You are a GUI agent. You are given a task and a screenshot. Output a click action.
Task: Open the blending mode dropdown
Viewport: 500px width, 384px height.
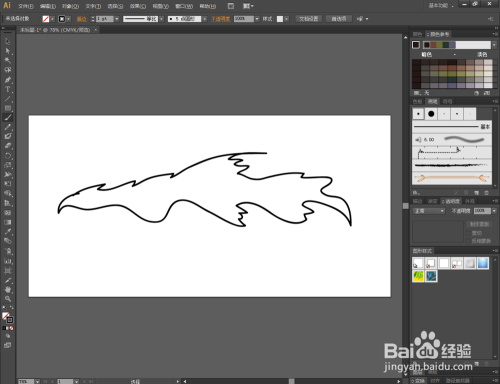(x=429, y=211)
